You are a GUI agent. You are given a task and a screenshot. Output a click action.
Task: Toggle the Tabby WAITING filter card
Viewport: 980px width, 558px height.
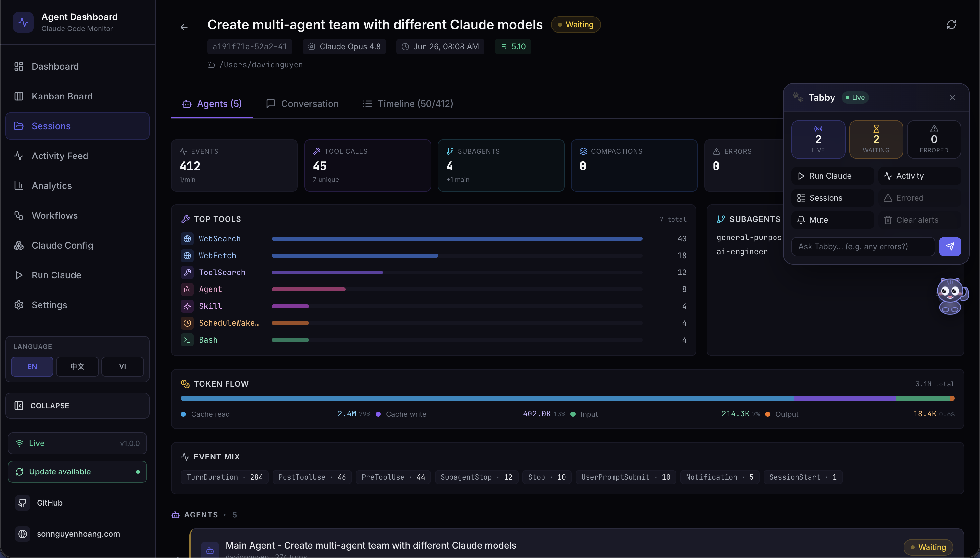pyautogui.click(x=876, y=139)
